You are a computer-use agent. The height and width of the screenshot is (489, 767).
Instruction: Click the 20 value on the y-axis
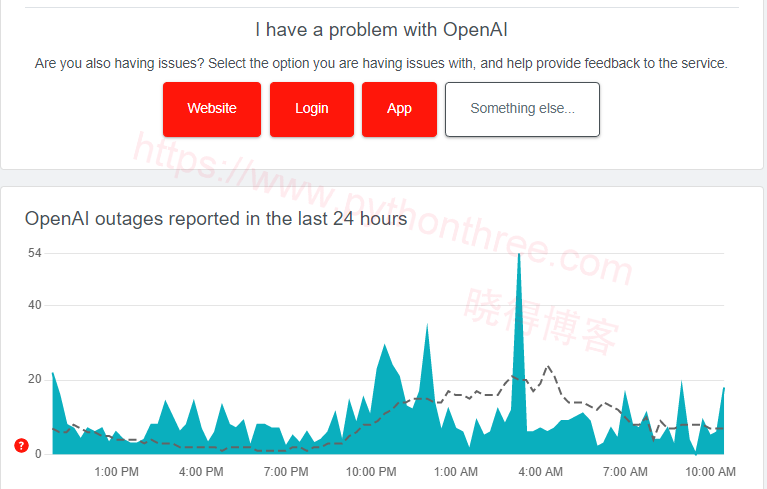point(35,379)
